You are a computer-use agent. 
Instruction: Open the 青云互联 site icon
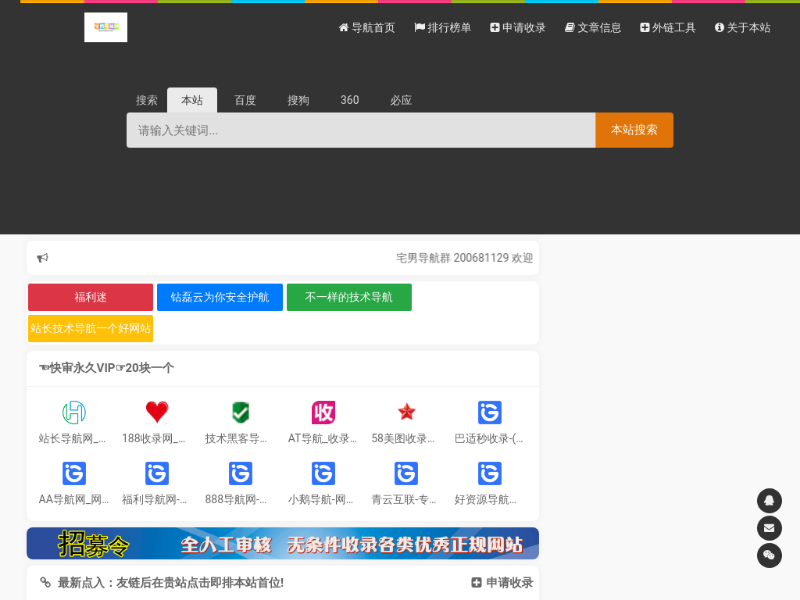[x=406, y=474]
